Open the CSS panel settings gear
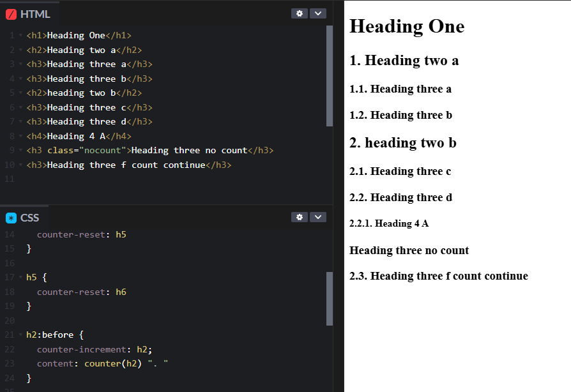Viewport: 571px width, 392px height. click(299, 217)
